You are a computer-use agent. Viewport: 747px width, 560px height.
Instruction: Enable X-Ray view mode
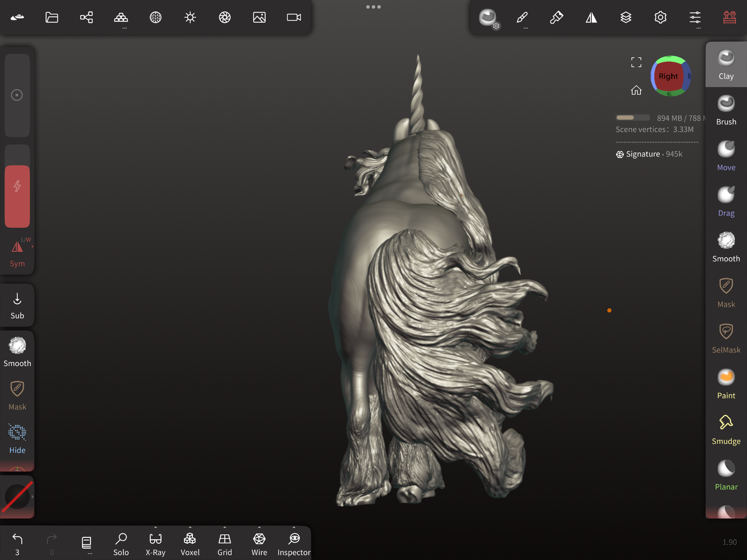tap(156, 544)
